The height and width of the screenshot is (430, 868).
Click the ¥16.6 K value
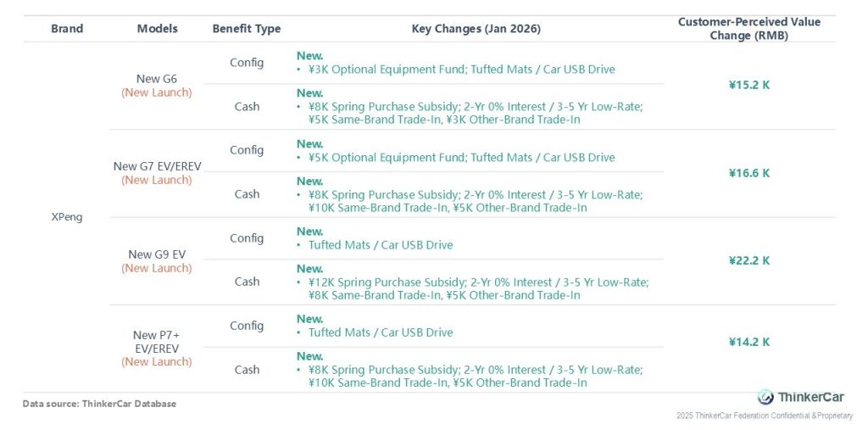pos(748,173)
